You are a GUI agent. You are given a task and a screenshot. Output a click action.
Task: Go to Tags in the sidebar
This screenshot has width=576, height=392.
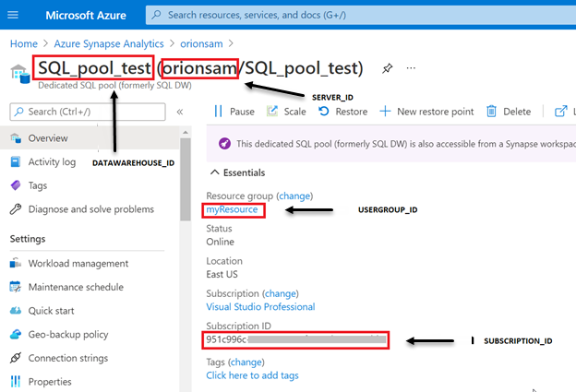click(x=38, y=185)
